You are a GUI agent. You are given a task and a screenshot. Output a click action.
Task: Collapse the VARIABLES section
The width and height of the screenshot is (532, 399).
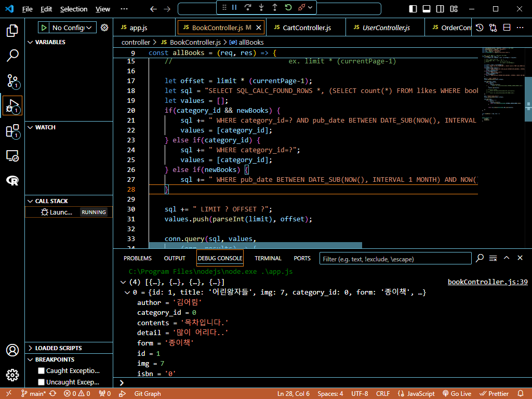click(x=30, y=42)
